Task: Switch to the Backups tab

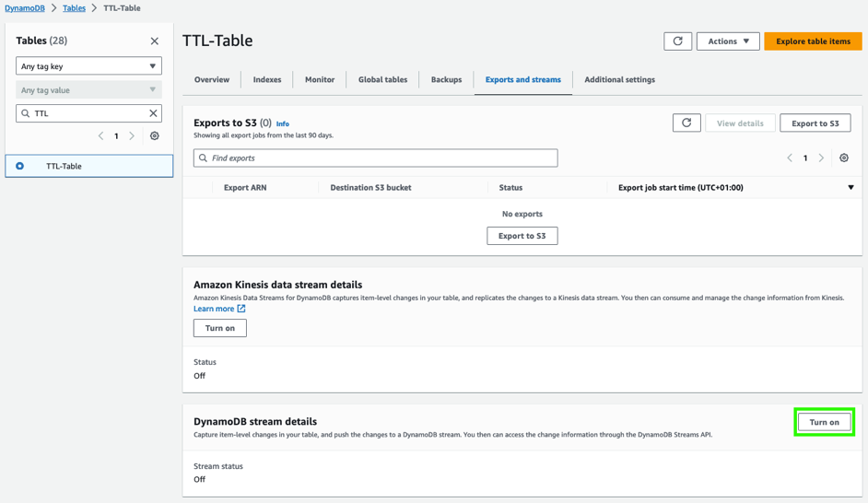Action: (x=446, y=80)
